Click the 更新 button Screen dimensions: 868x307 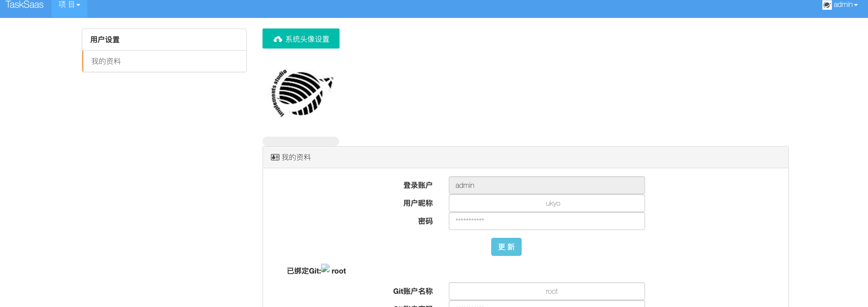coord(506,247)
